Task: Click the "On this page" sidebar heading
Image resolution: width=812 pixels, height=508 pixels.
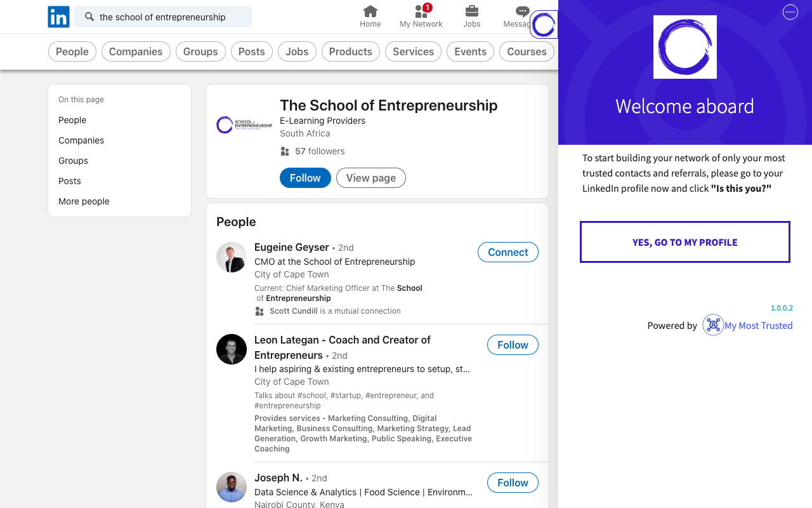Action: click(81, 100)
